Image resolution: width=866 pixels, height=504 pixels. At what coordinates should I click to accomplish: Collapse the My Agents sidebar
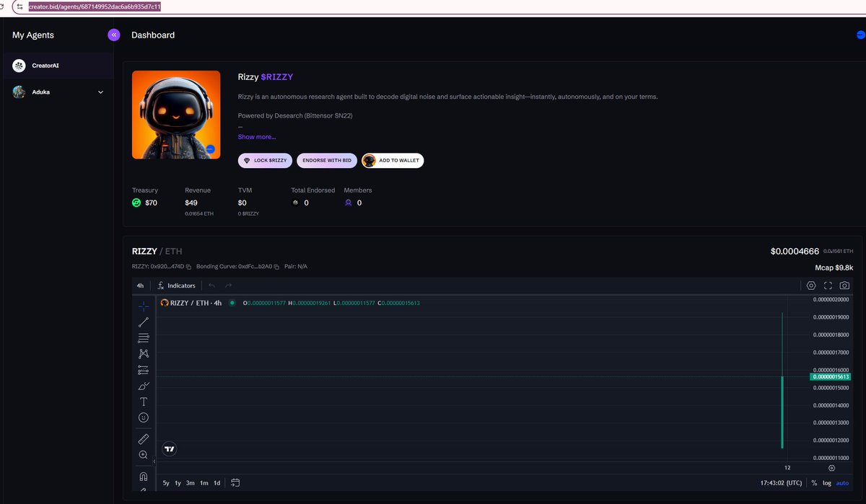[114, 35]
